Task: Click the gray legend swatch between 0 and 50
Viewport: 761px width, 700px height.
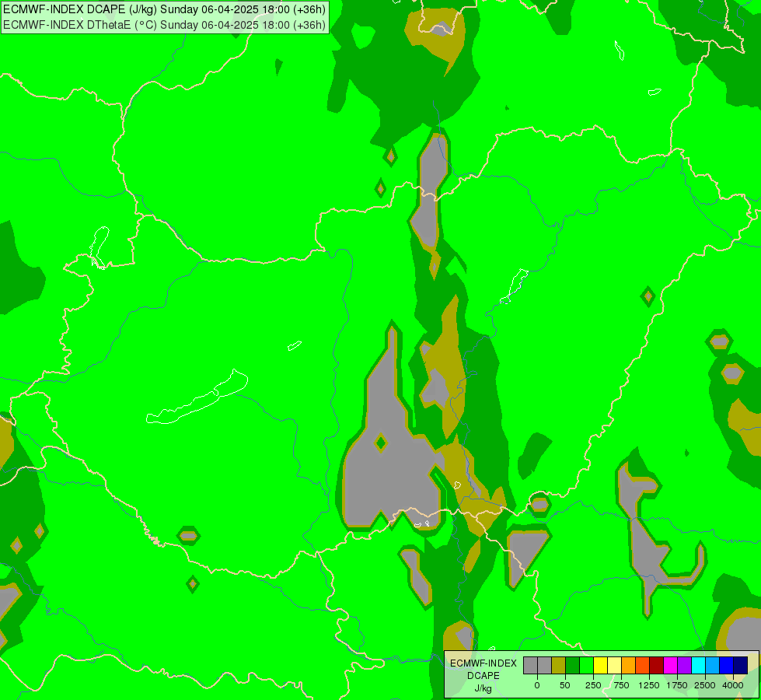Action: pyautogui.click(x=545, y=665)
